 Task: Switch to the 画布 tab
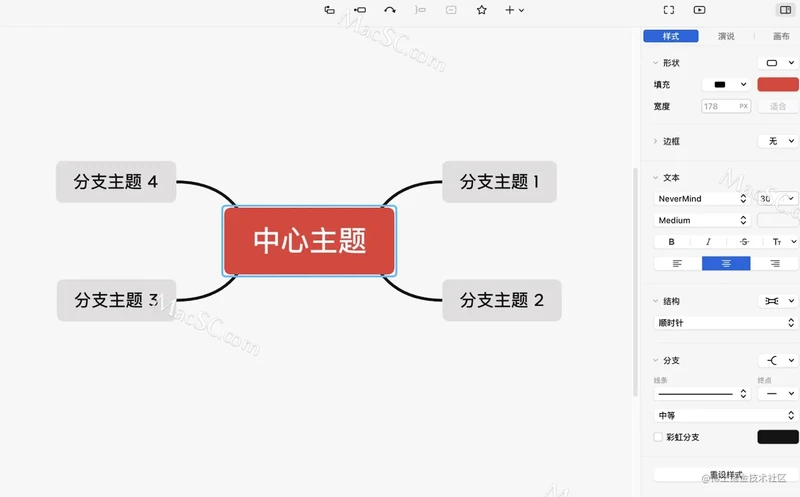coord(781,36)
